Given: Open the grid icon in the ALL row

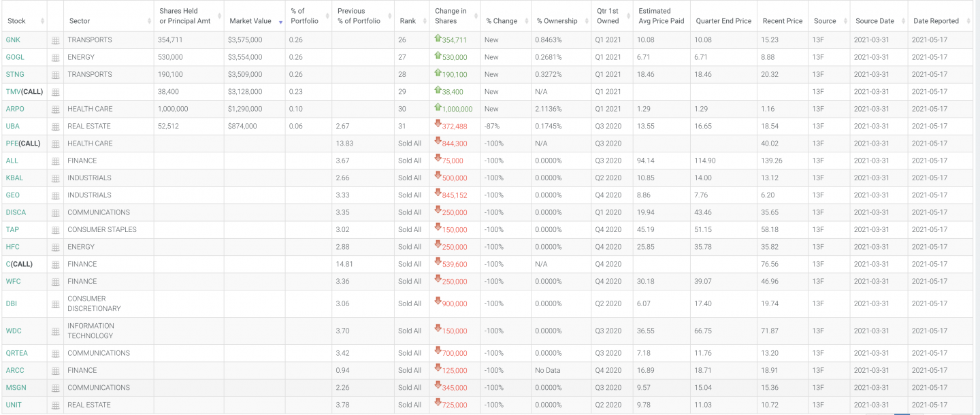Looking at the screenshot, I should click(x=56, y=161).
